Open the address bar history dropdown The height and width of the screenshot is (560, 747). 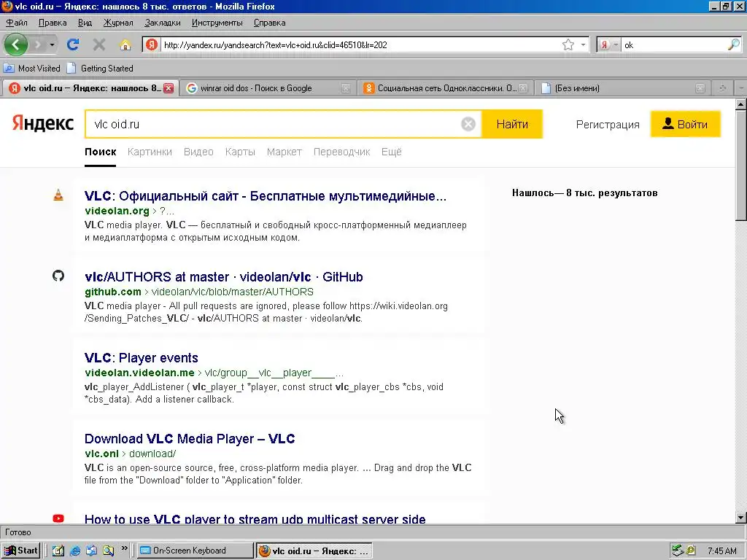583,44
